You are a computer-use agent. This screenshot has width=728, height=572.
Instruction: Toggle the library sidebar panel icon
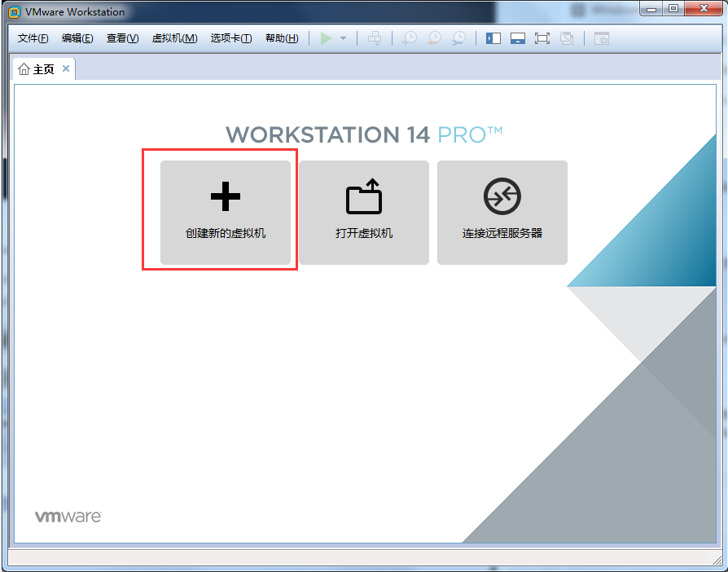coord(493,38)
